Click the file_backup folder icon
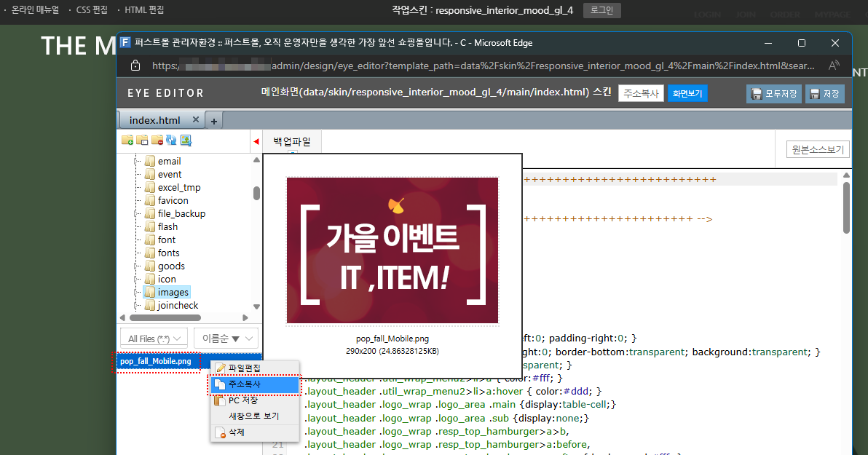Image resolution: width=868 pixels, height=455 pixels. [x=149, y=213]
